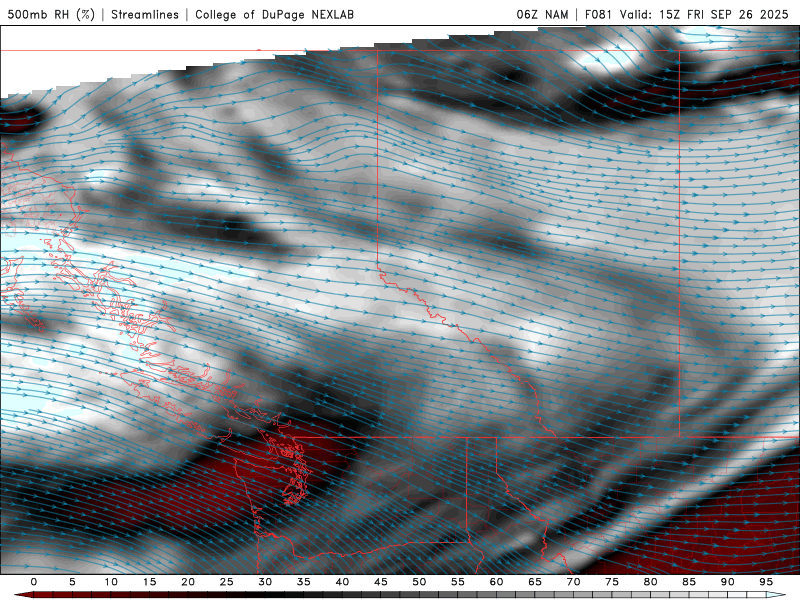Click the pale right arrow end of colorbar
This screenshot has height=600, width=800.
[x=777, y=595]
